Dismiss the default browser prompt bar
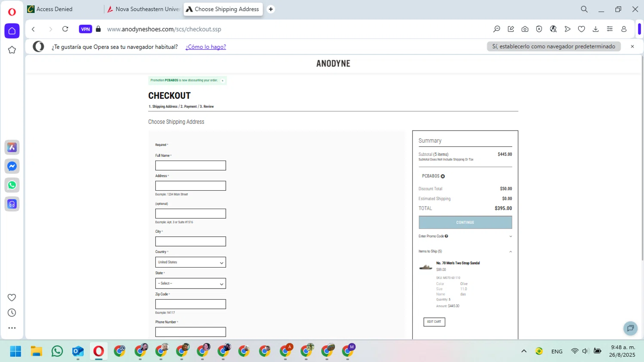The image size is (644, 362). (x=632, y=46)
